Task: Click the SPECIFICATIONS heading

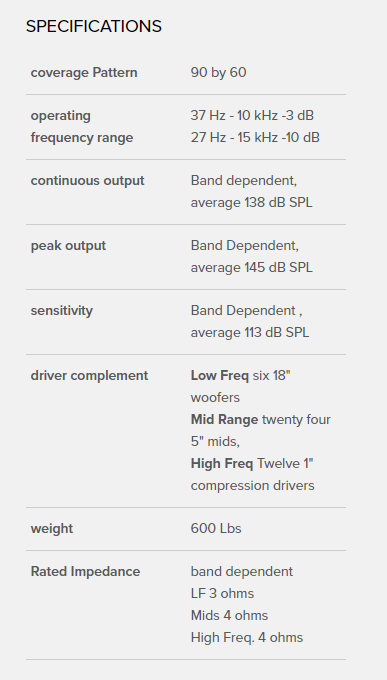Action: 94,26
